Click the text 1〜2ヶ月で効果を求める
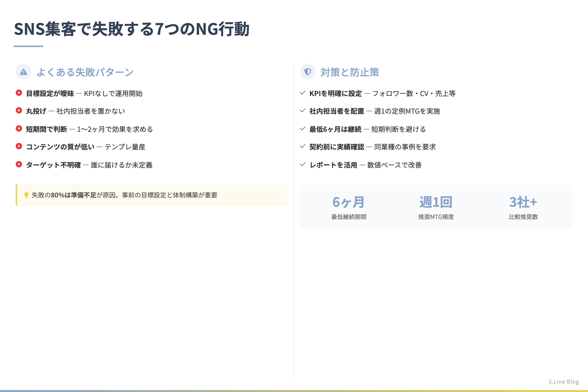The image size is (588, 392). (x=115, y=129)
